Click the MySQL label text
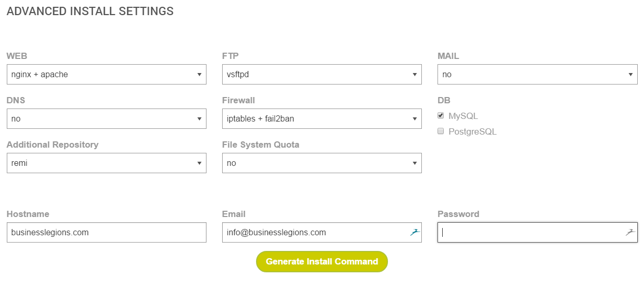 tap(463, 116)
